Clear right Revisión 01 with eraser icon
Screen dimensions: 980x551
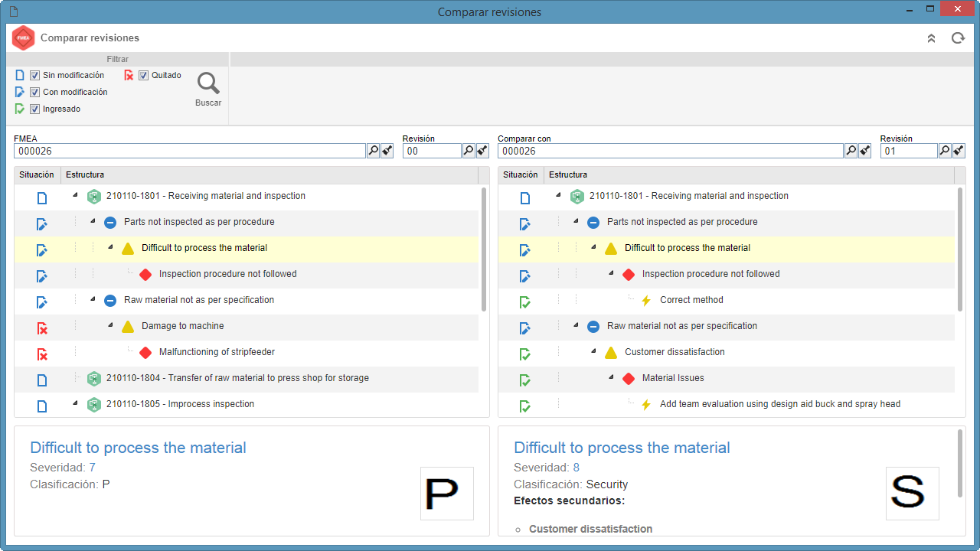[x=959, y=151]
